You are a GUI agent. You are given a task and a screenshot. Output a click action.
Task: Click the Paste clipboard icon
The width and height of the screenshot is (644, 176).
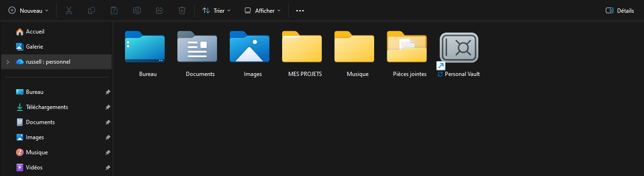114,10
